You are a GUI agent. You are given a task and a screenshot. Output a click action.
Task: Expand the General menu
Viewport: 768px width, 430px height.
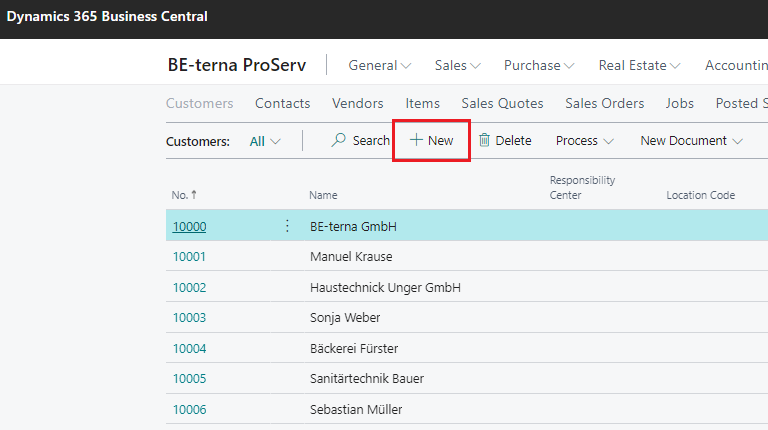[380, 65]
